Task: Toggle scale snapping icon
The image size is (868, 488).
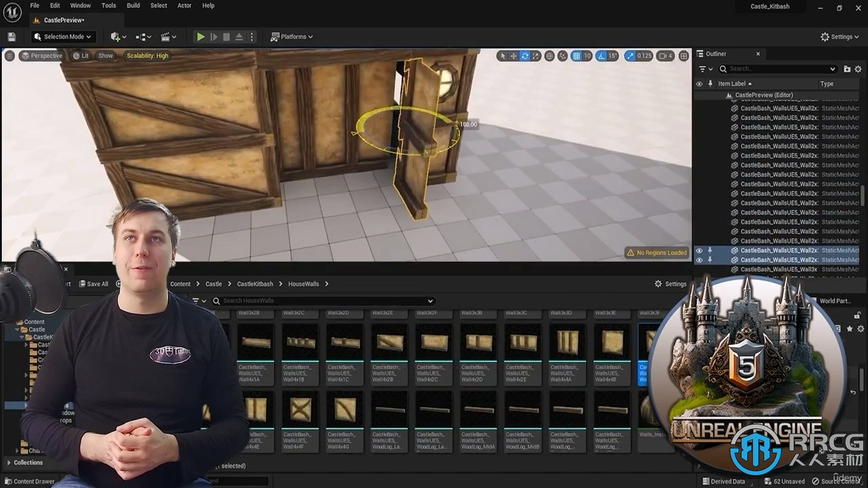Action: [x=630, y=56]
